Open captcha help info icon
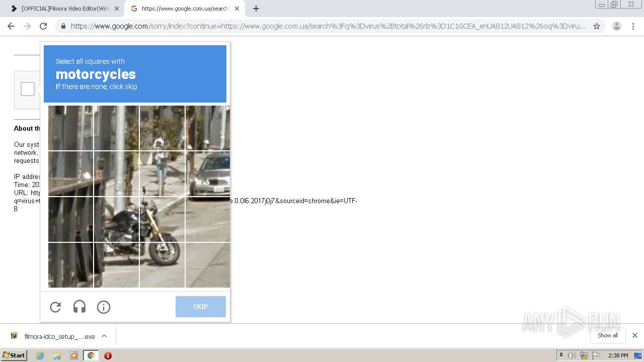Image resolution: width=644 pixels, height=362 pixels. coord(104,307)
